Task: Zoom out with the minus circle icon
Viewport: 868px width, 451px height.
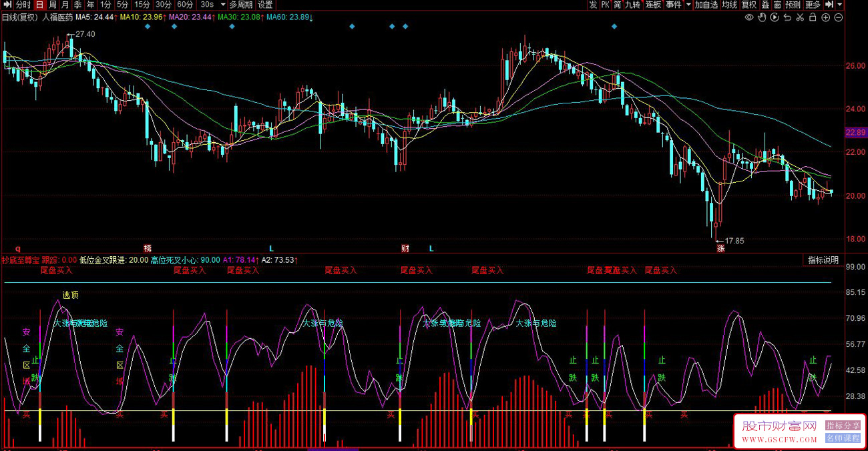Action: coord(839,17)
